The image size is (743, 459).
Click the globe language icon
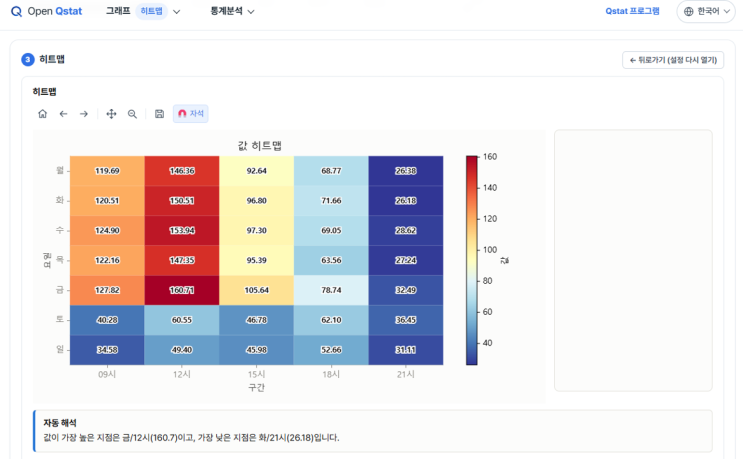pos(689,11)
